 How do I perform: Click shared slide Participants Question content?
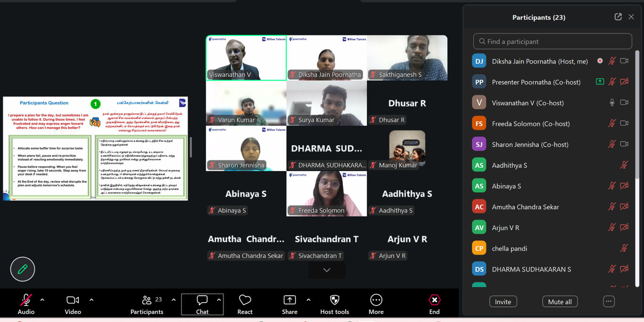coord(95,149)
